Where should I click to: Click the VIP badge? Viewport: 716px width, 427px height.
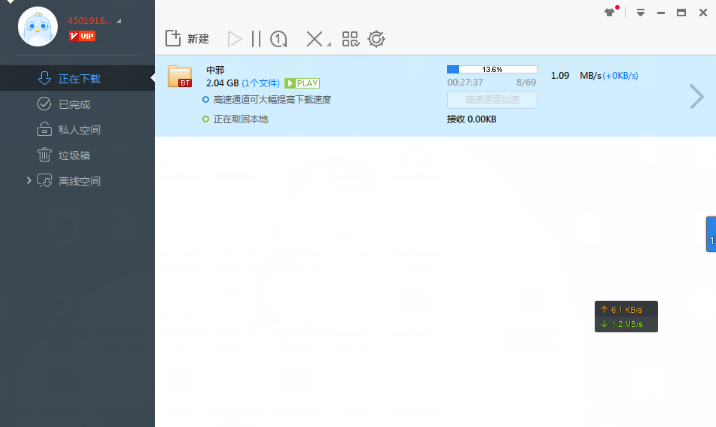82,36
